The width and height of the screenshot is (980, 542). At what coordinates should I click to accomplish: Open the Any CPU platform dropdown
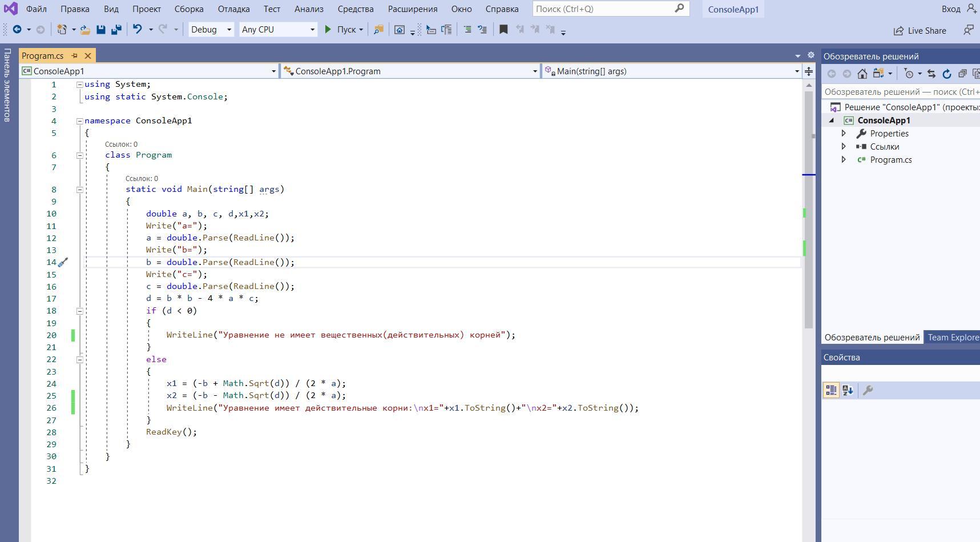coord(278,29)
